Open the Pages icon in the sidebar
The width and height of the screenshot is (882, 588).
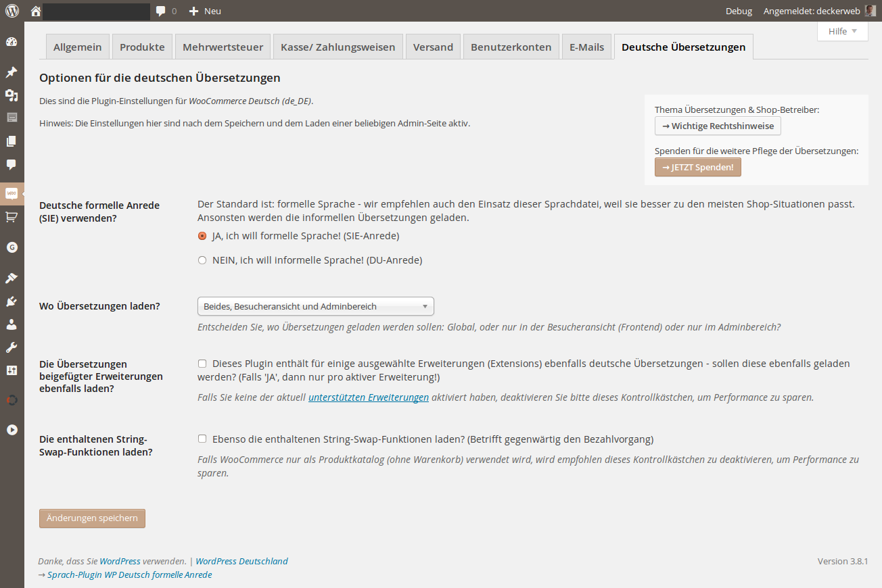11,141
